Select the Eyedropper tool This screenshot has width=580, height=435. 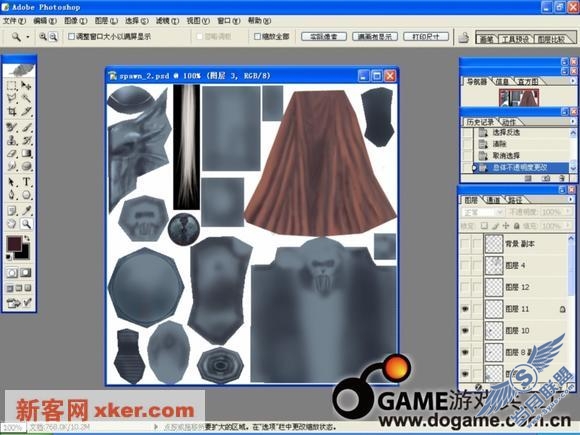(x=26, y=211)
